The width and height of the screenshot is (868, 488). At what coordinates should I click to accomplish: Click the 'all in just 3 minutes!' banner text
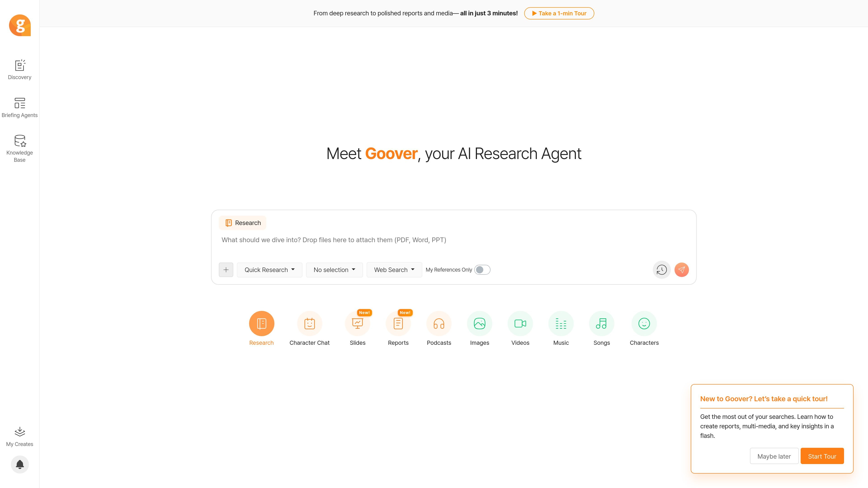point(489,14)
